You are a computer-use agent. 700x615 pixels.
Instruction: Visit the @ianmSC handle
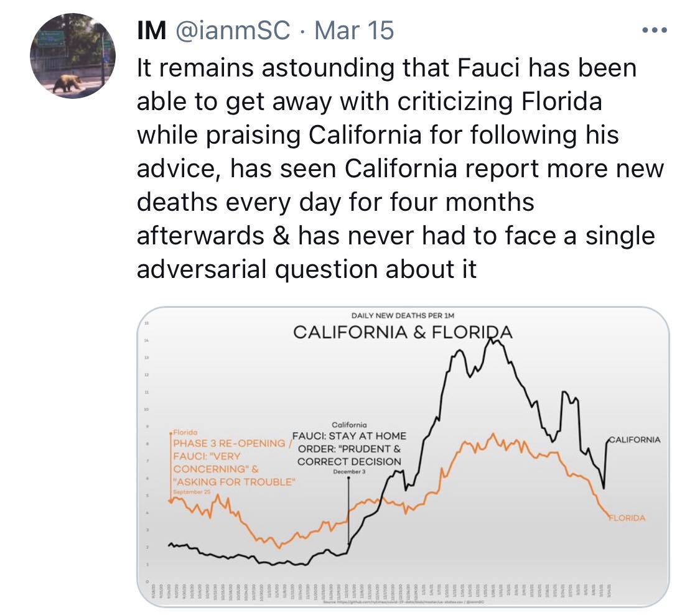233,30
